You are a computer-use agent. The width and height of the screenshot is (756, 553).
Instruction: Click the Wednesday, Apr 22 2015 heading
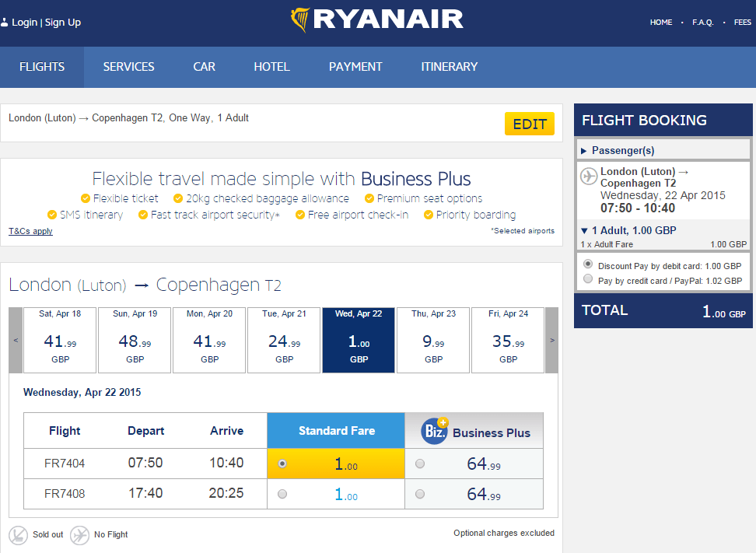82,393
